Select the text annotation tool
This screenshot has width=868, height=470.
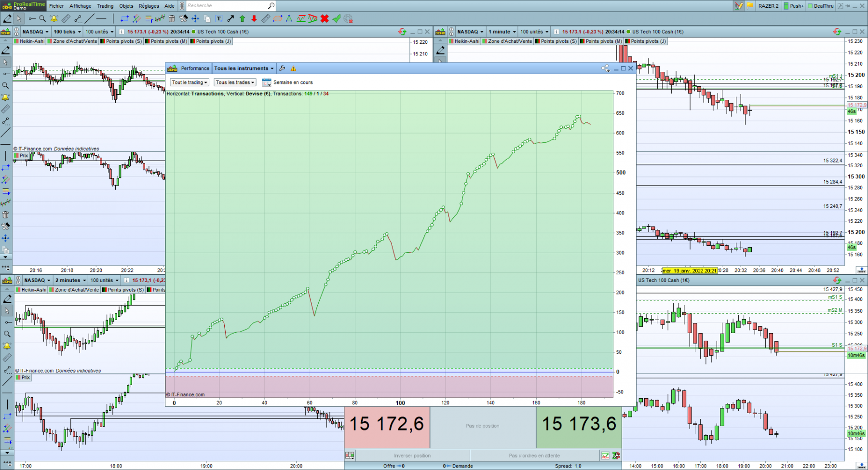tap(218, 19)
